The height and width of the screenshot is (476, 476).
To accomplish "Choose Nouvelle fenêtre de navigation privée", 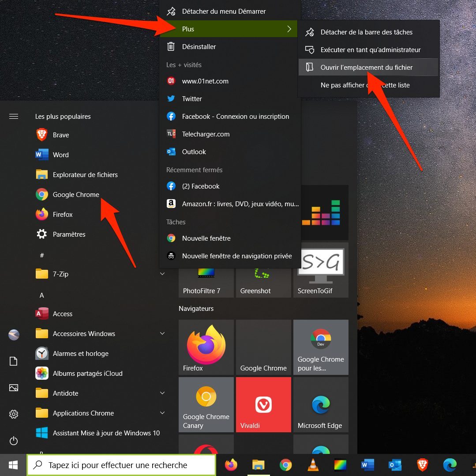I will pyautogui.click(x=230, y=256).
